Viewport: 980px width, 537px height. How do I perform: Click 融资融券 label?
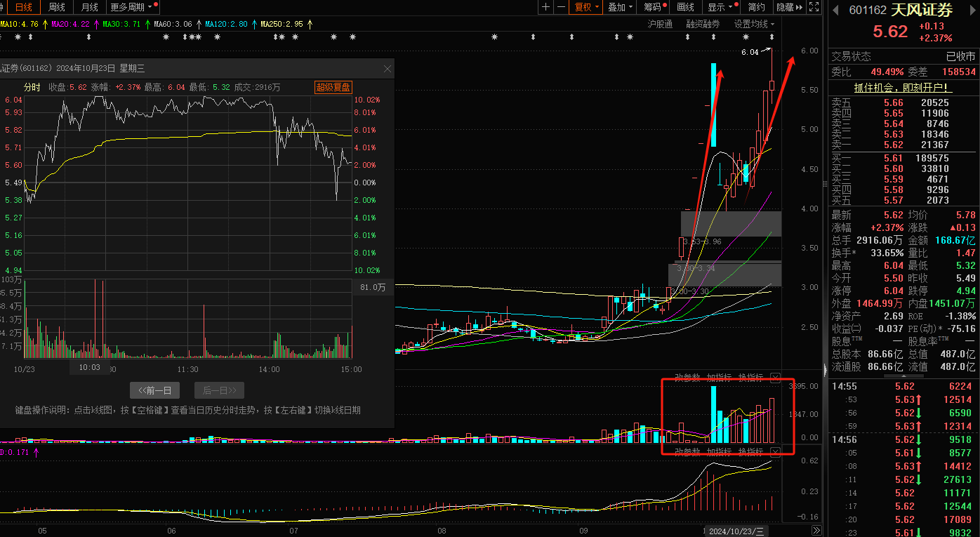(703, 24)
